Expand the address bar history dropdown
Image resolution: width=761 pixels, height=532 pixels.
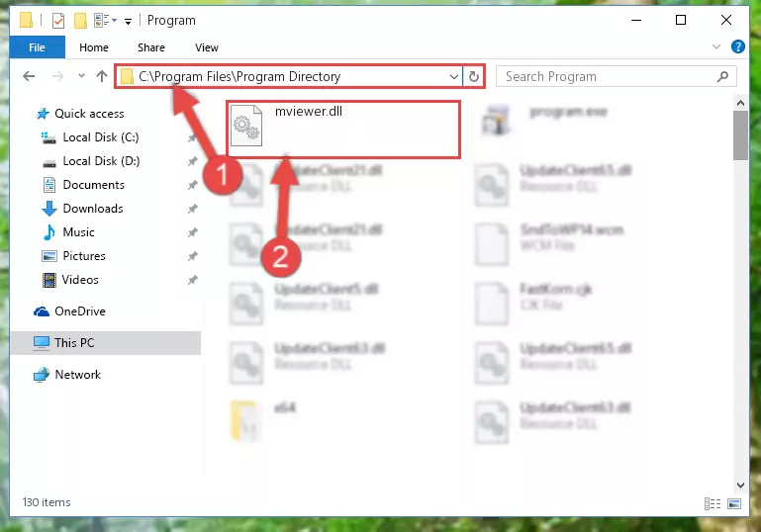[x=454, y=76]
